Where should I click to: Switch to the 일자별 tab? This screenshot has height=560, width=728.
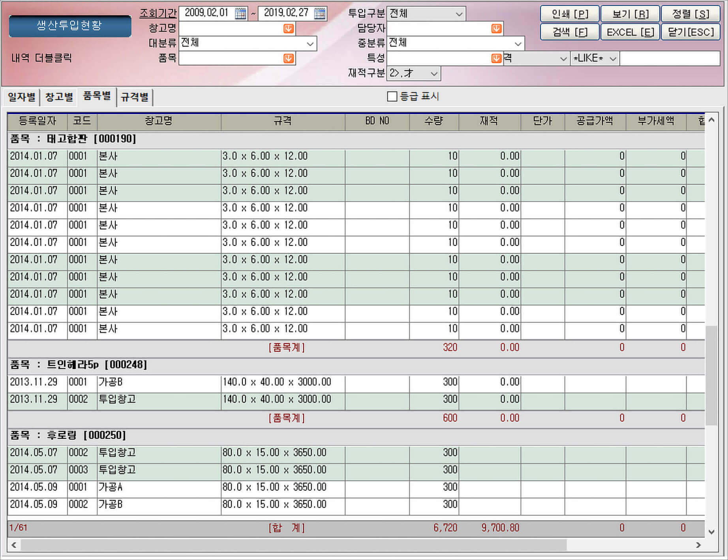click(22, 97)
